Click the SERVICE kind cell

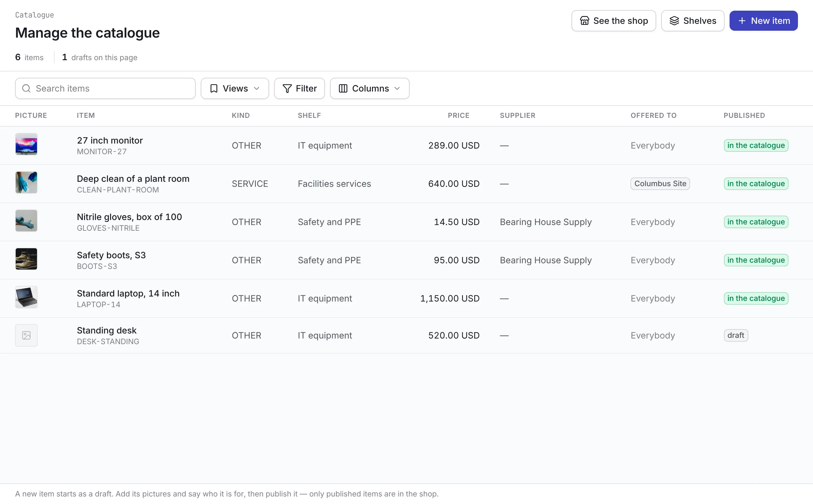pyautogui.click(x=250, y=184)
